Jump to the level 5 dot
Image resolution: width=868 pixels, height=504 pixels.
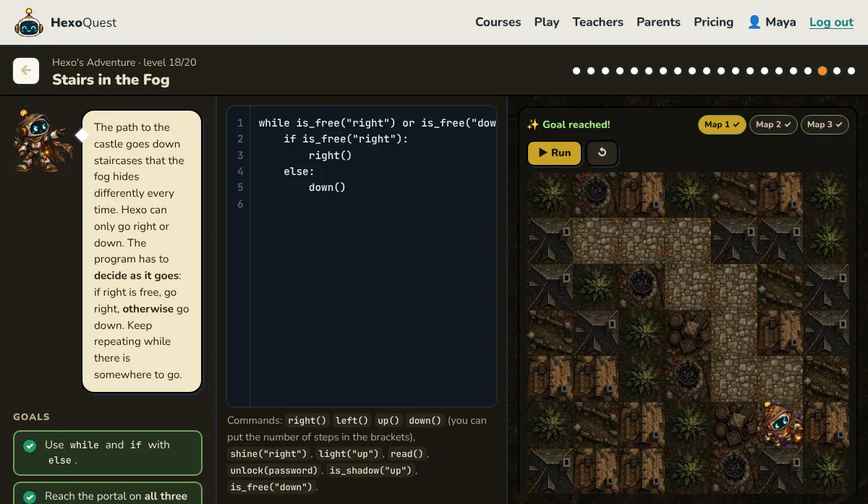634,71
